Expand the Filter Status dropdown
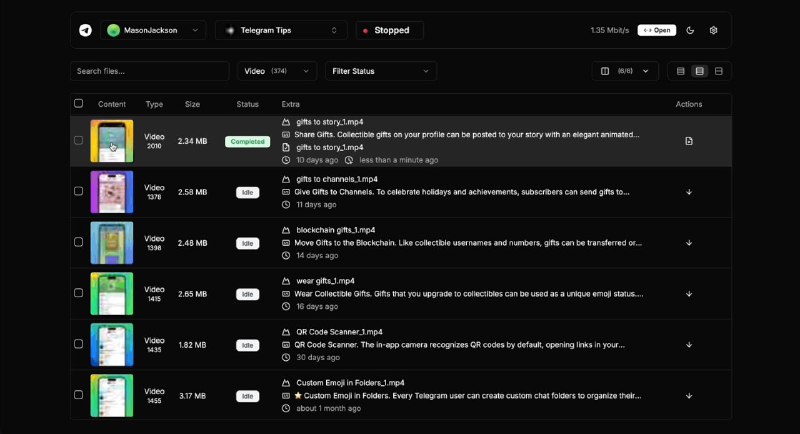This screenshot has width=800, height=434. (x=380, y=71)
